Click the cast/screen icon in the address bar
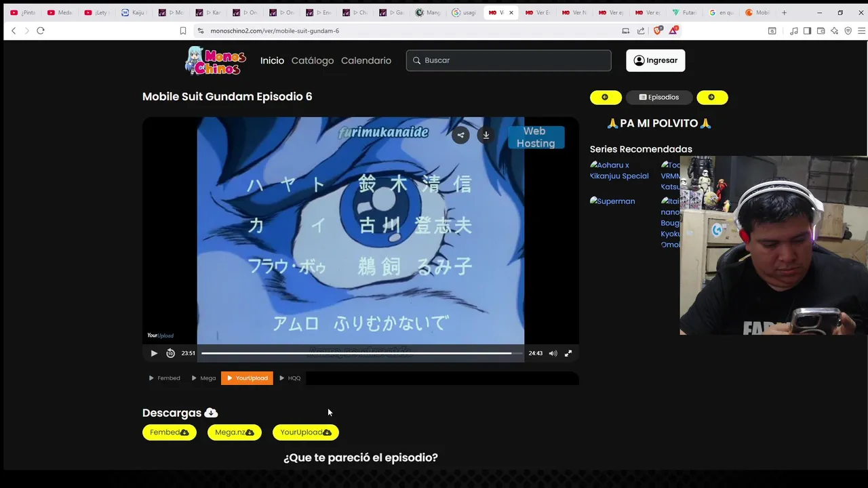This screenshot has height=488, width=868. tap(626, 30)
